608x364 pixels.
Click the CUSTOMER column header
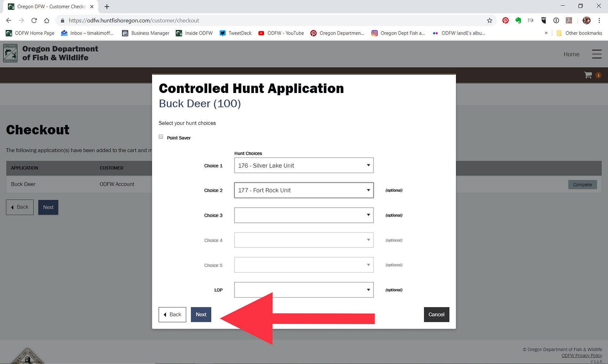tap(111, 168)
